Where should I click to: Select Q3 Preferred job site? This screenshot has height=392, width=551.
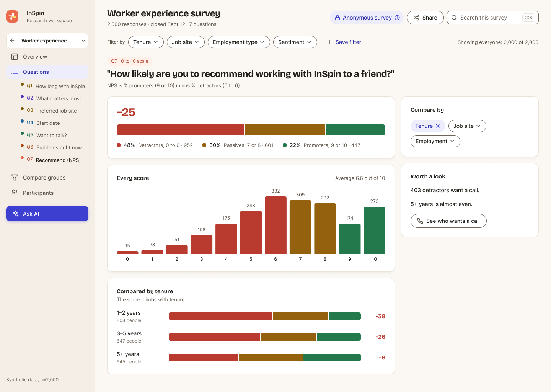[53, 111]
